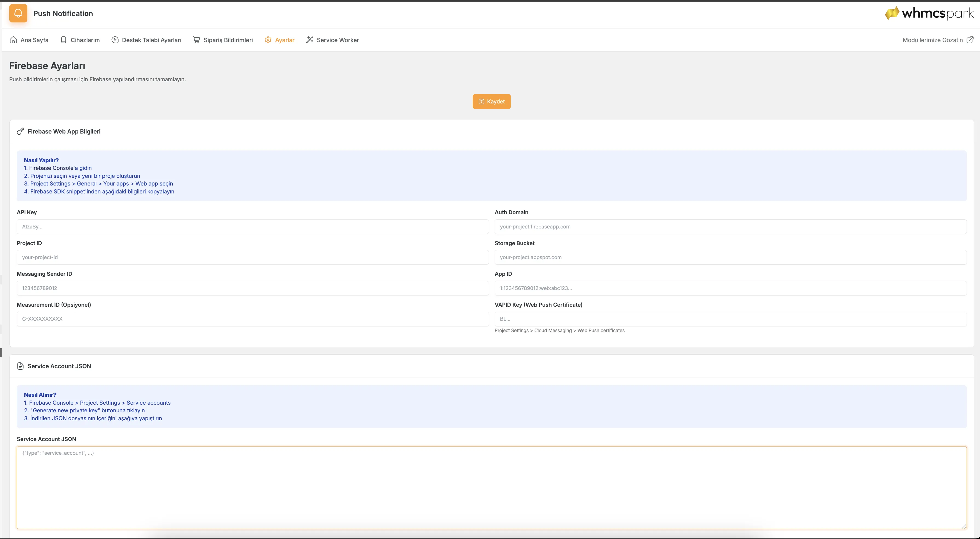980x539 pixels.
Task: Click the chat icon beside Destek Talebi Ayarları
Action: [x=115, y=40]
